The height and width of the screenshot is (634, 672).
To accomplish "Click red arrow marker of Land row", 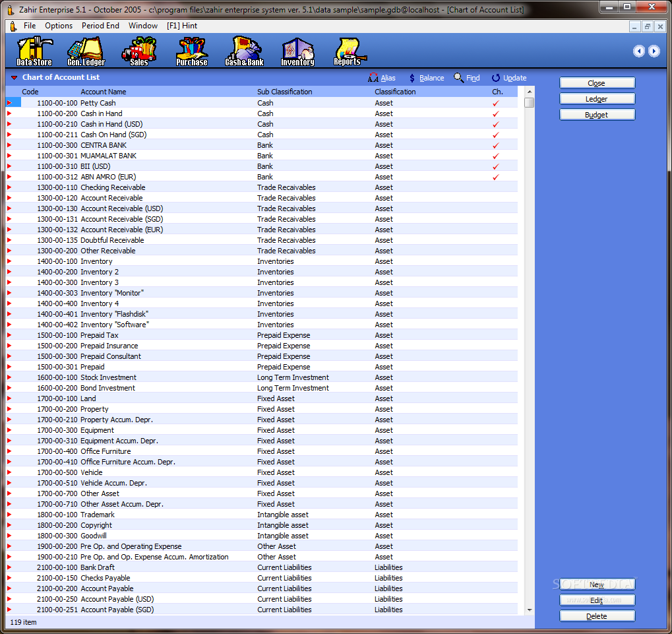I will click(9, 398).
